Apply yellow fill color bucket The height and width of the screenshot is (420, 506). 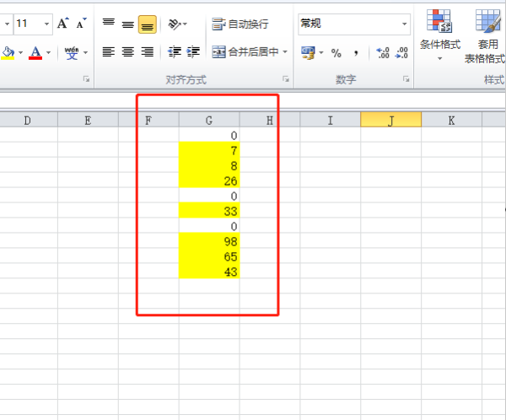coord(8,52)
